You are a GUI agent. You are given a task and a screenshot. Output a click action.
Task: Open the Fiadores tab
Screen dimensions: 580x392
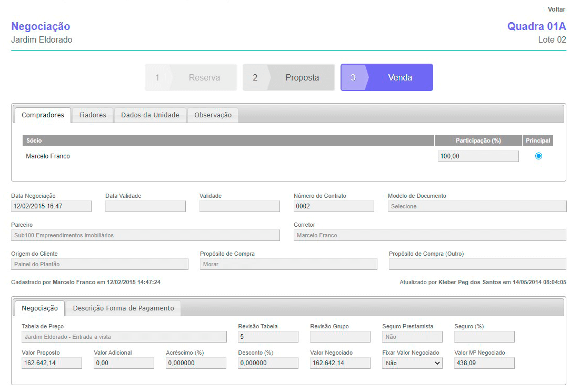(93, 115)
